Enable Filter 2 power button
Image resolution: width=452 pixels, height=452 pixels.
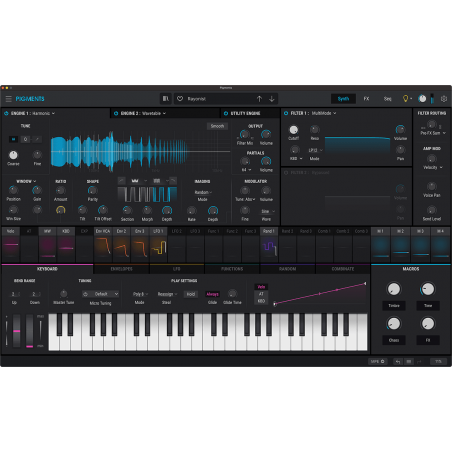[286, 173]
